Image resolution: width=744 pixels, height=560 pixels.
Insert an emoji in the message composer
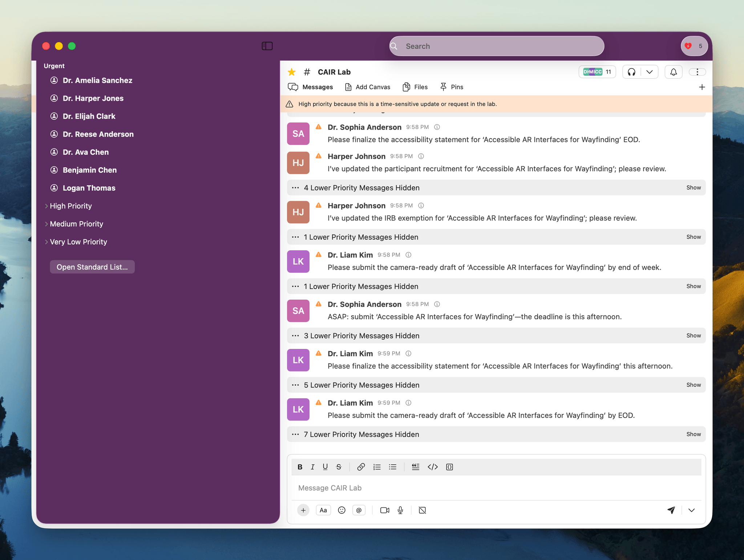click(341, 510)
